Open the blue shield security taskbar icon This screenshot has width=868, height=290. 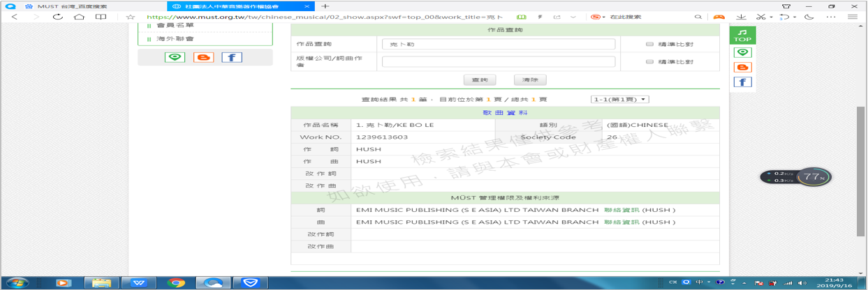click(250, 282)
